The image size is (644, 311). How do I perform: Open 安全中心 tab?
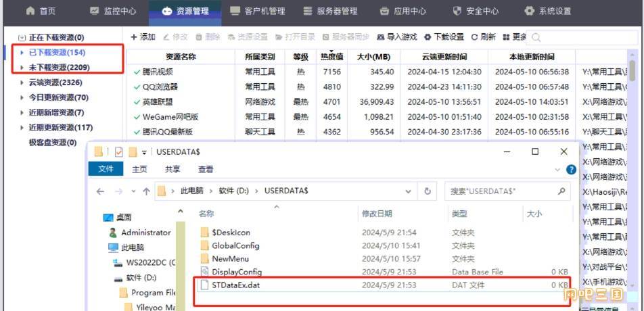[475, 11]
